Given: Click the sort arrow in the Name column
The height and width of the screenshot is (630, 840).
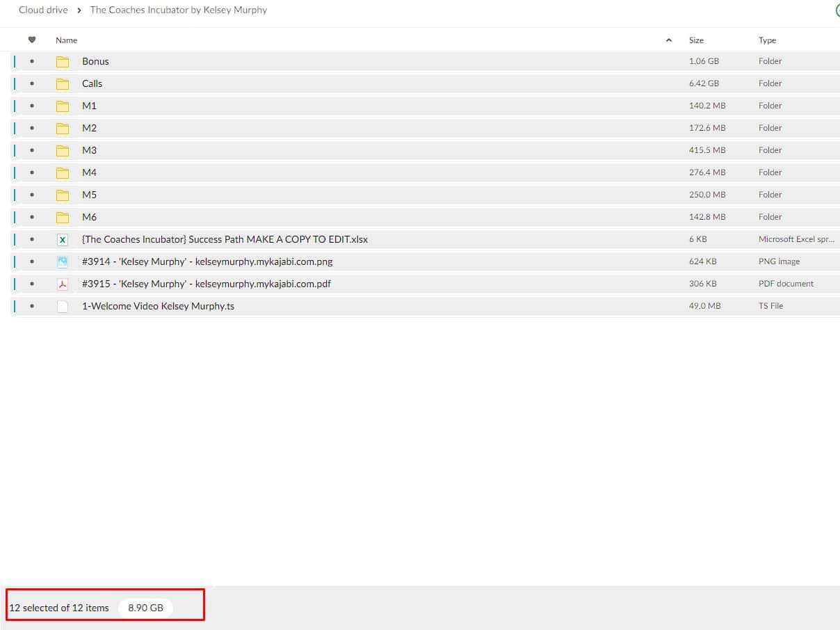Looking at the screenshot, I should [669, 40].
